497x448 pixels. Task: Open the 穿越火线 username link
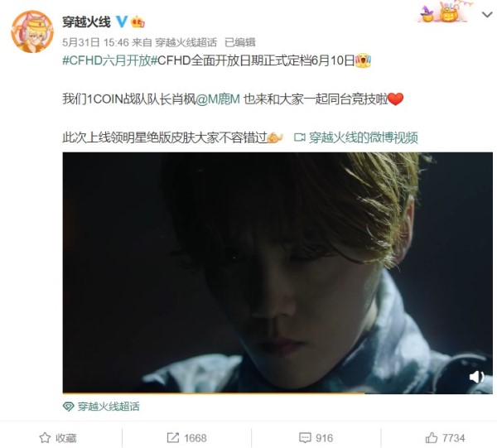click(x=86, y=22)
